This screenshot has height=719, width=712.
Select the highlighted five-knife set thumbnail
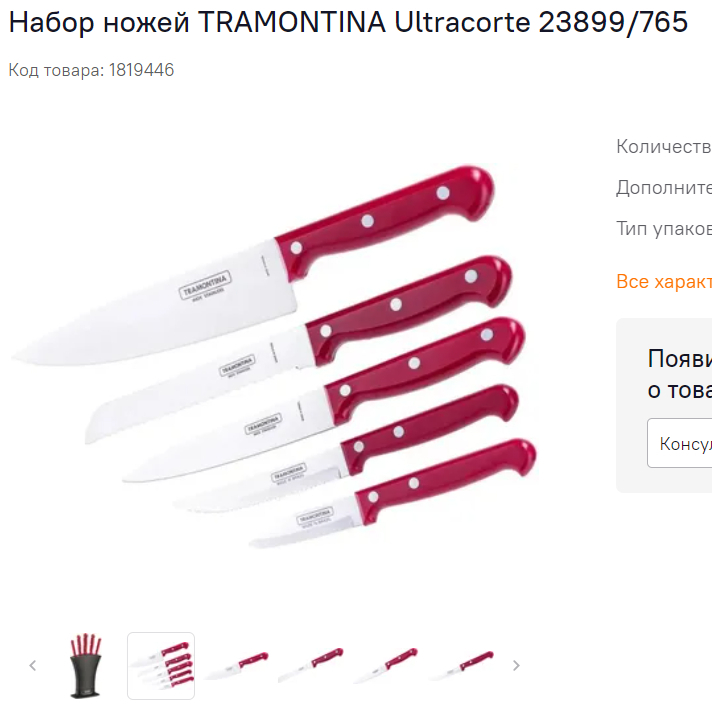[x=161, y=666]
